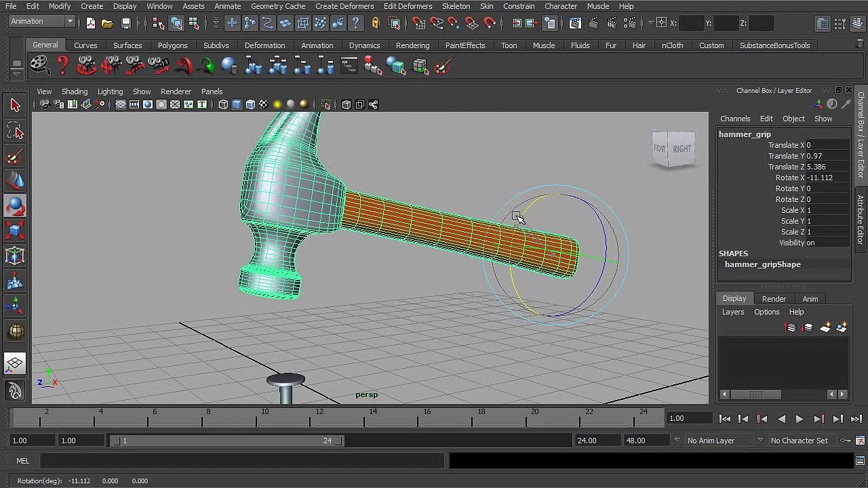Toggle wireframe on shaded in viewport
868x488 pixels.
pos(250,104)
